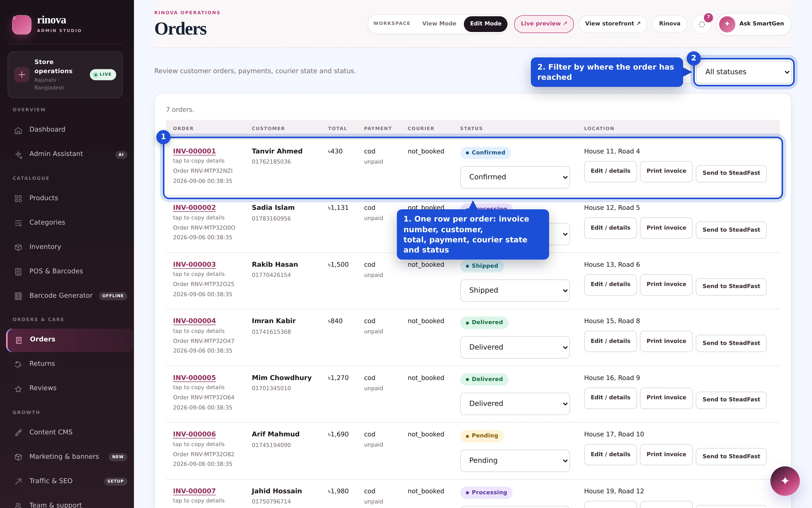812x508 pixels.
Task: Click the Products grid icon
Action: [19, 199]
